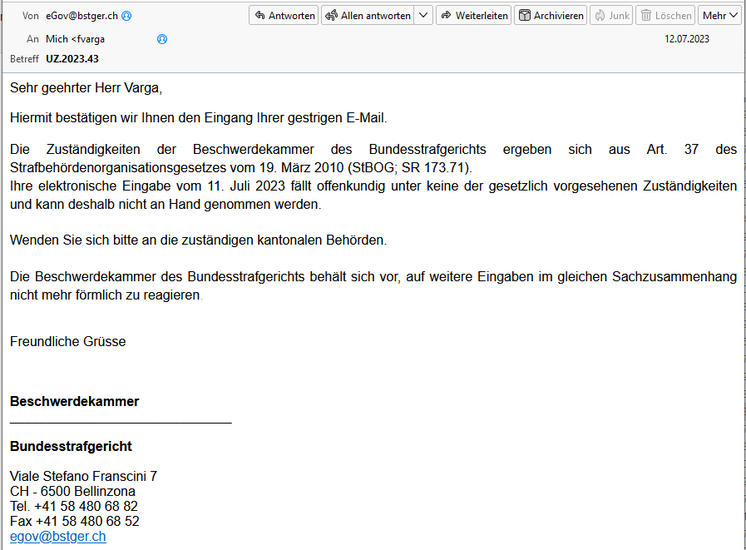Click the recipient Mich <fvarga
The width and height of the screenshot is (746, 550).
(x=75, y=39)
